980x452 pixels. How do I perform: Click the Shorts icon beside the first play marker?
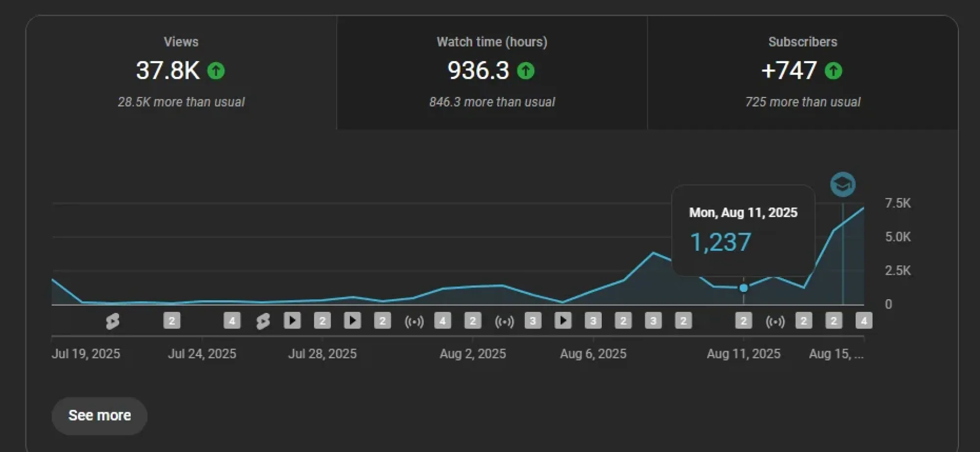(x=263, y=321)
